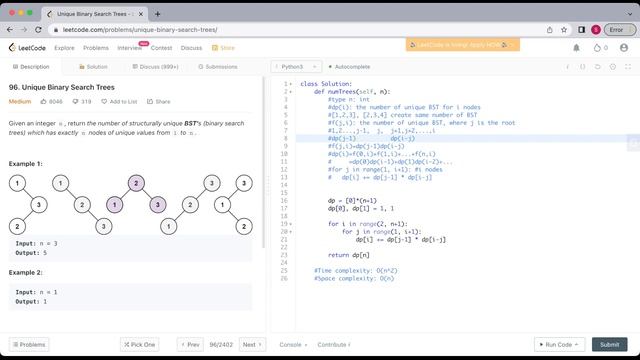This screenshot has width=640, height=360.
Task: Open editor settings icon
Action: coord(613,67)
